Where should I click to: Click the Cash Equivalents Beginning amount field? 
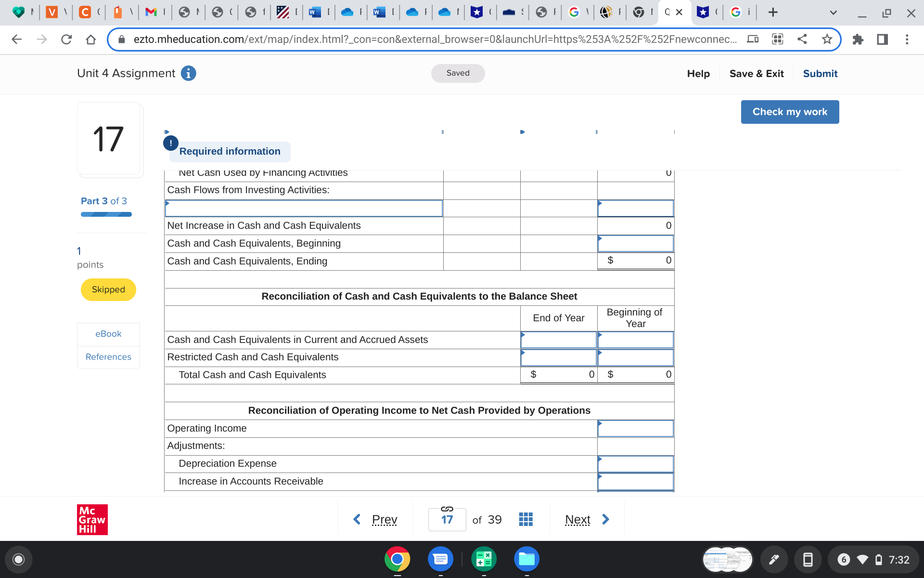click(635, 244)
